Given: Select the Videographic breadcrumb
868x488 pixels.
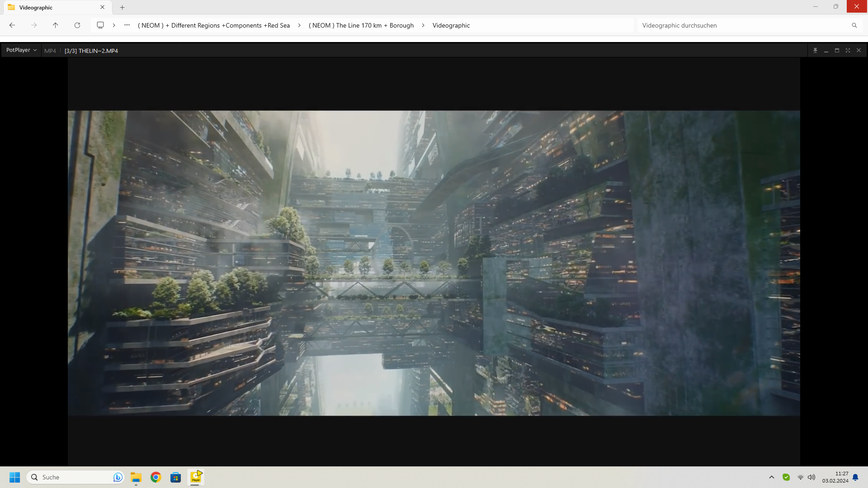Looking at the screenshot, I should point(451,25).
